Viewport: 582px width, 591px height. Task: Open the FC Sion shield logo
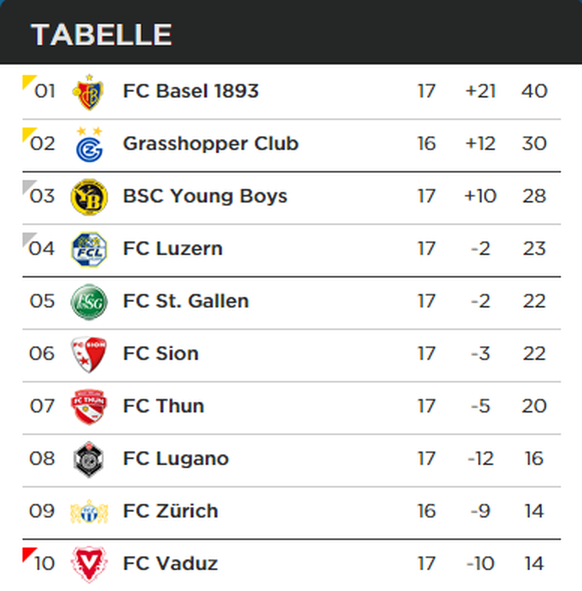(x=89, y=354)
